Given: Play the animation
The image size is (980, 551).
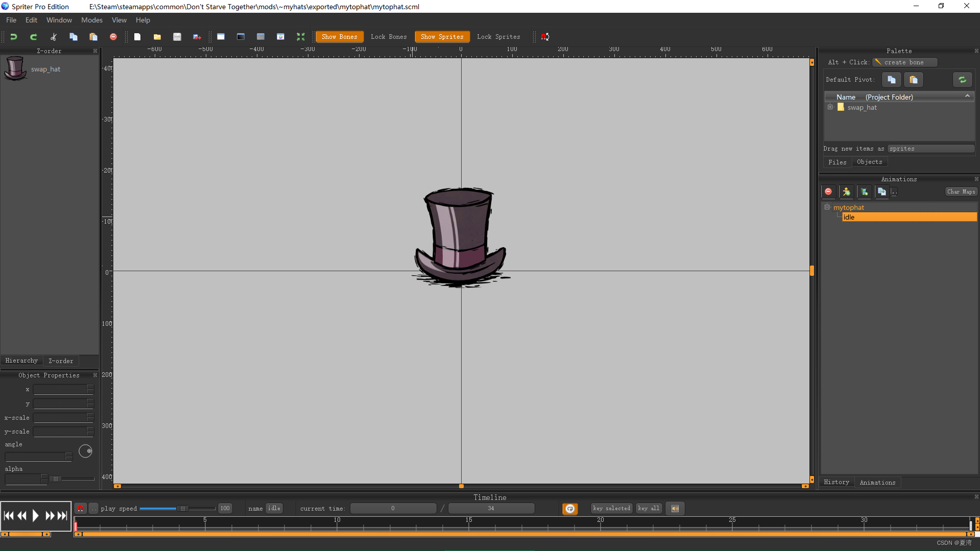Looking at the screenshot, I should coord(35,516).
